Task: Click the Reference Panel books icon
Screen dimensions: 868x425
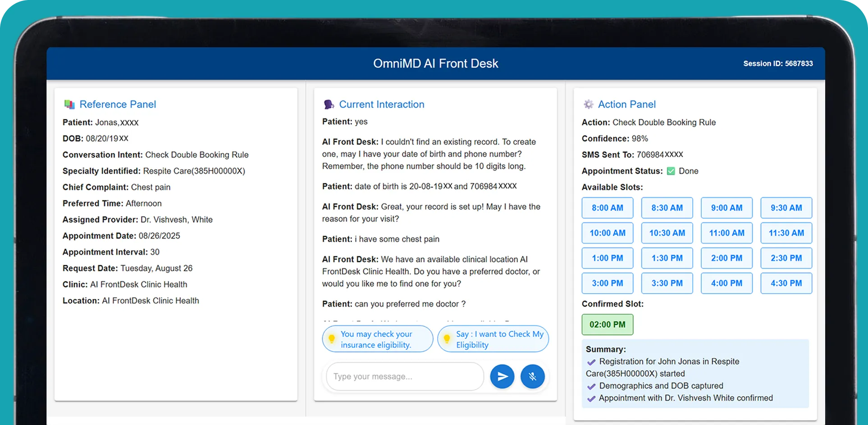Action: (69, 104)
